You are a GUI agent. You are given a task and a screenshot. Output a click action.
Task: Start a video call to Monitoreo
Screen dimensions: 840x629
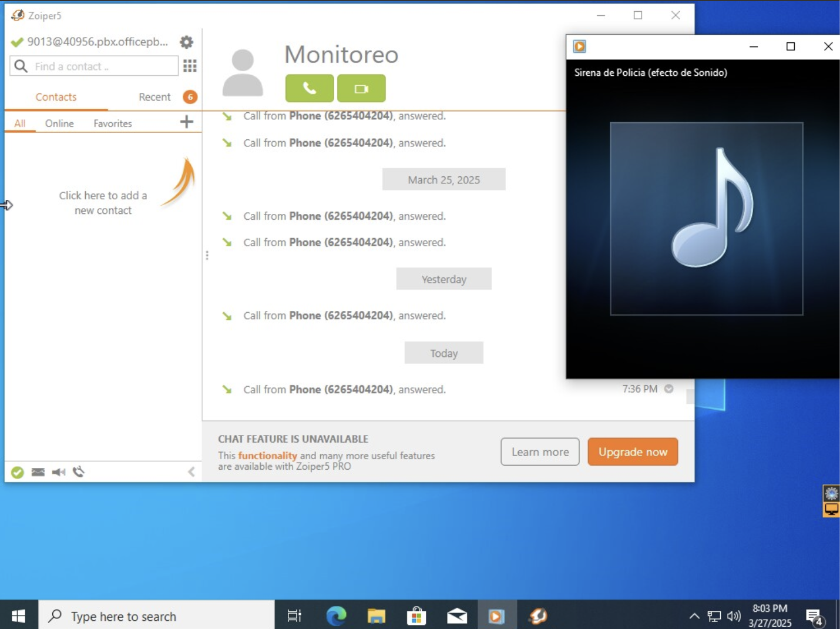tap(361, 88)
